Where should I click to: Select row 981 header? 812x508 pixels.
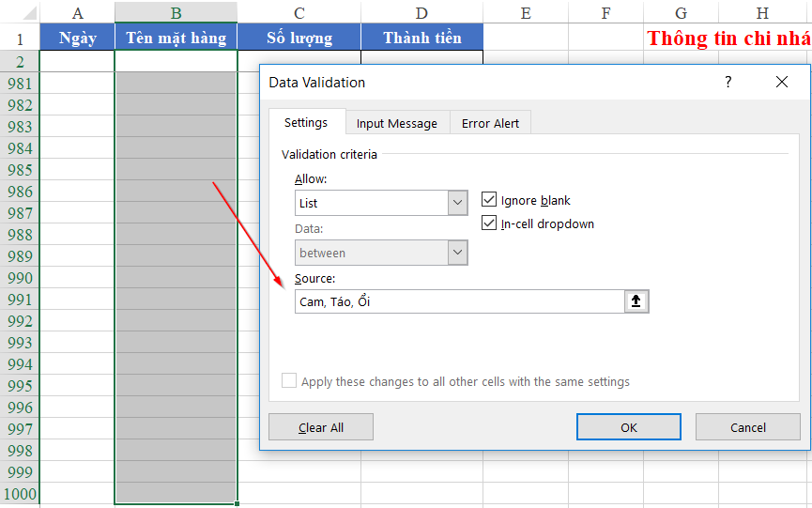point(20,84)
